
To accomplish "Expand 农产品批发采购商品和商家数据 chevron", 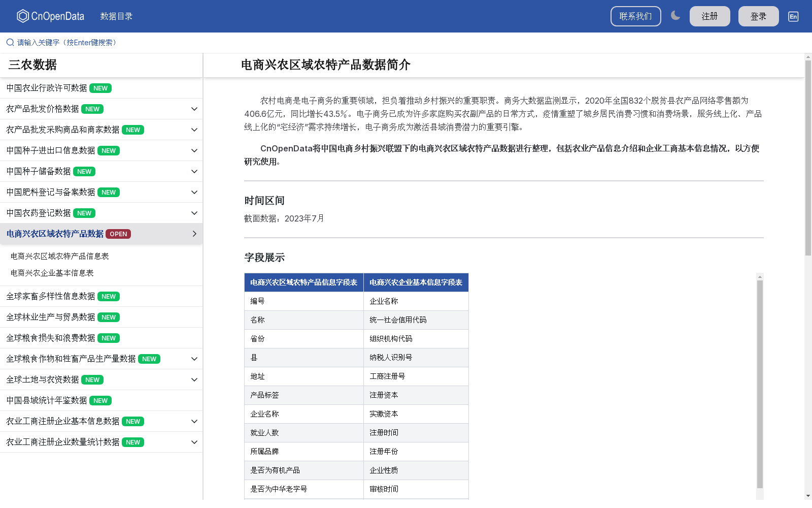I will pyautogui.click(x=194, y=130).
